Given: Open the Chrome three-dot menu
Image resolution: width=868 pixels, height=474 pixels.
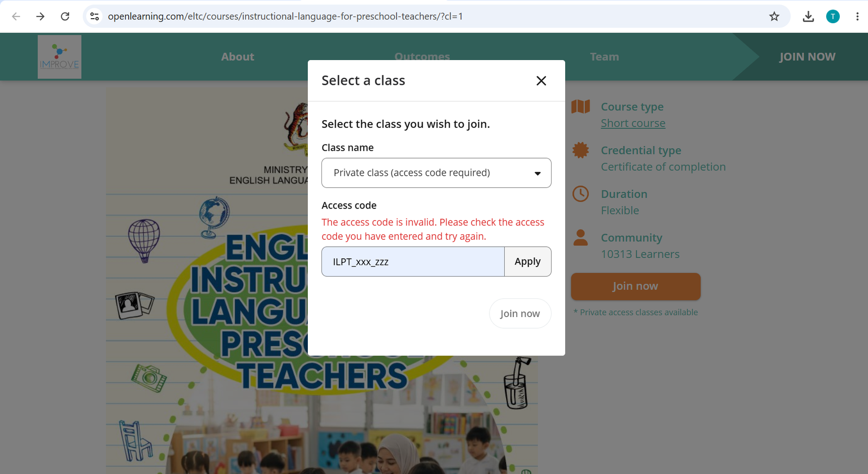Looking at the screenshot, I should pos(857,17).
